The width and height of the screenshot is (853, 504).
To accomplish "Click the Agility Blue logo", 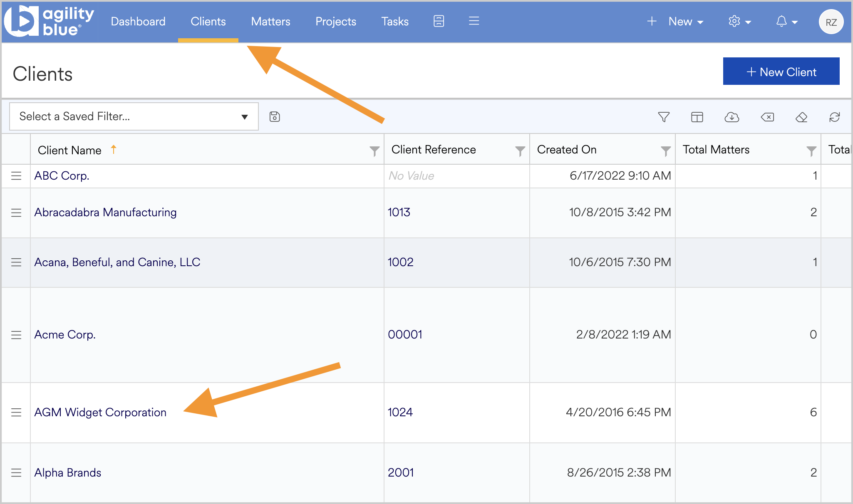I will tap(49, 21).
